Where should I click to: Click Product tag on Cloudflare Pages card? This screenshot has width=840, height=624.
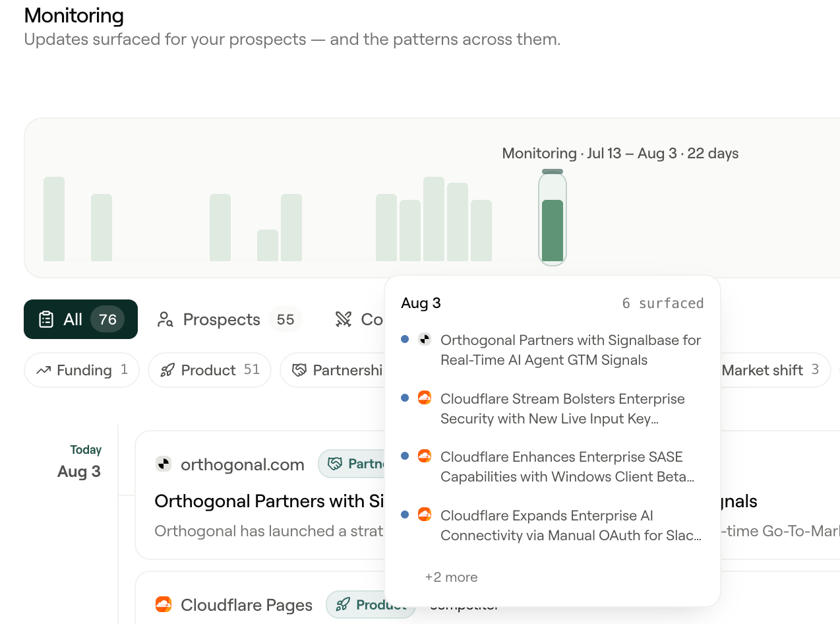point(371,605)
